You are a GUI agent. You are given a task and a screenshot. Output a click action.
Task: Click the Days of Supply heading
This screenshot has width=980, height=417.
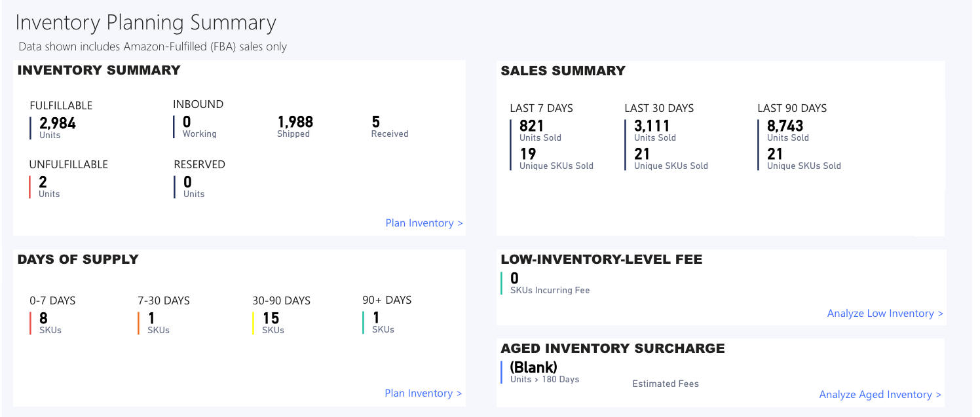[x=78, y=259]
